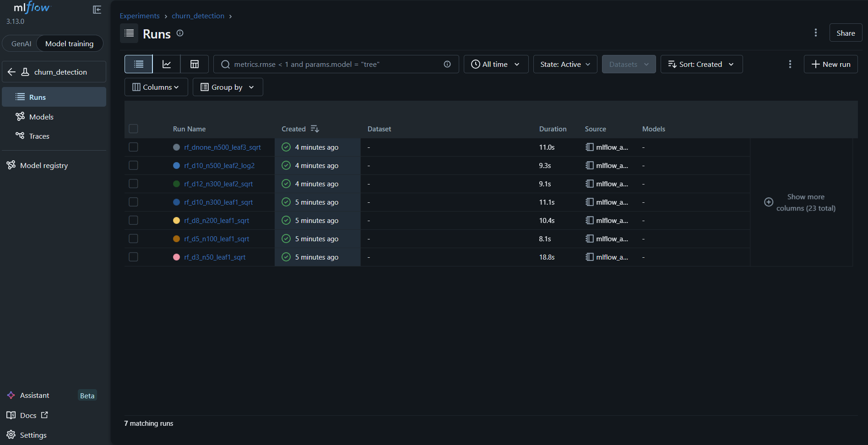Viewport: 868px width, 445px height.
Task: Click the Docs book icon
Action: pos(11,415)
